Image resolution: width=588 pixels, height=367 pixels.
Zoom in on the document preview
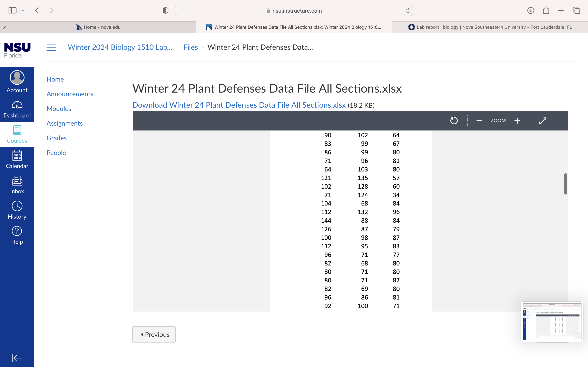(x=517, y=121)
